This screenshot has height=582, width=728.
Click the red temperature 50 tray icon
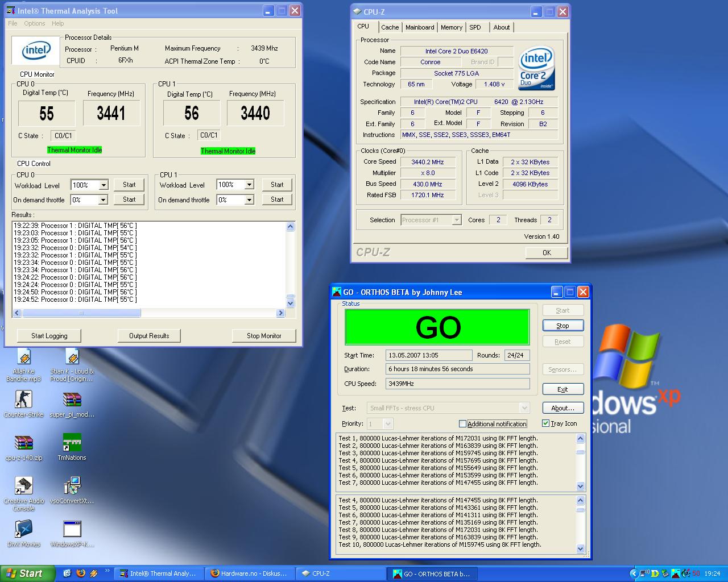696,574
